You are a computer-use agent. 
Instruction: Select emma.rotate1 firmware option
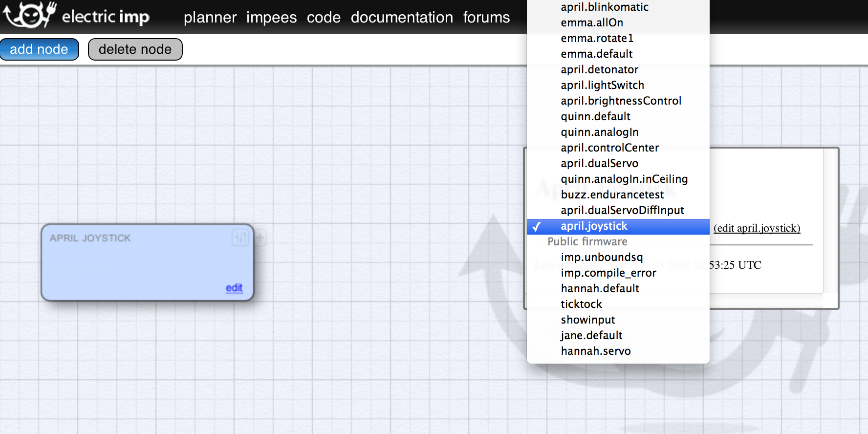pos(618,38)
